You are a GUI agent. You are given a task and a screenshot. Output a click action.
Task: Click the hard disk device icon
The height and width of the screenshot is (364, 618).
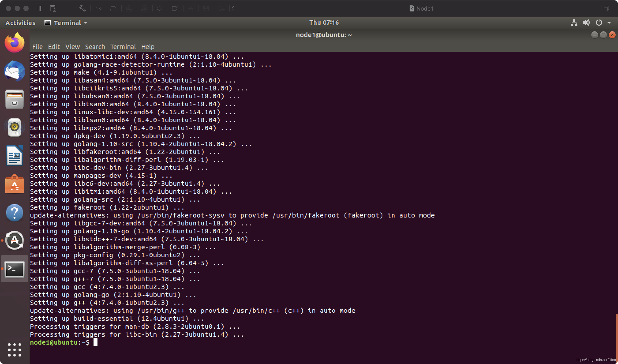[x=113, y=9]
